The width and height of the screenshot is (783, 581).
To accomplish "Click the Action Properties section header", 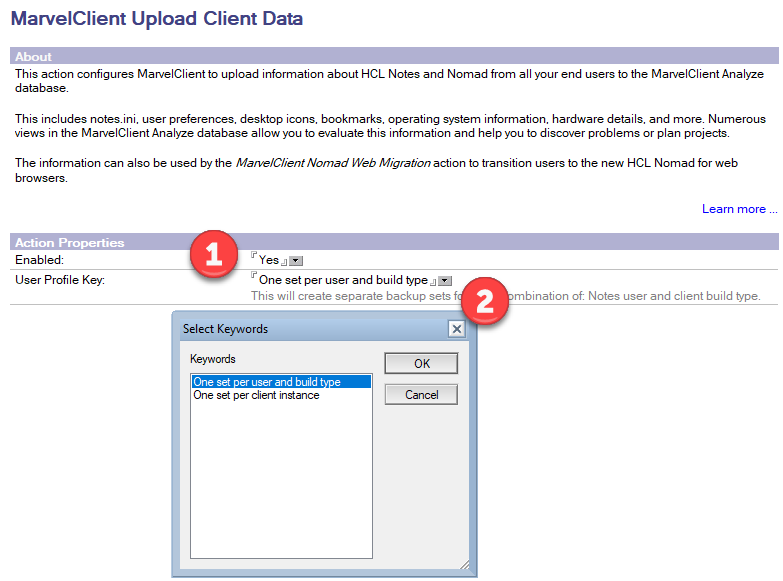I will pos(70,242).
